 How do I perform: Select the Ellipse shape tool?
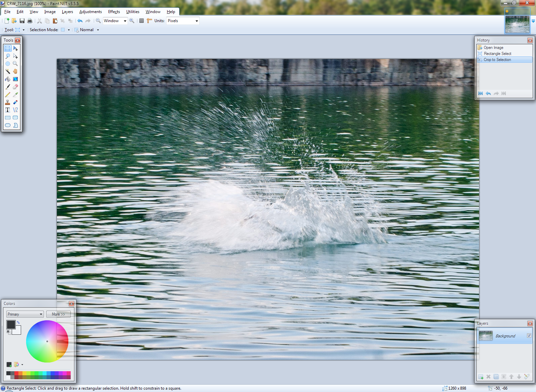coord(8,125)
